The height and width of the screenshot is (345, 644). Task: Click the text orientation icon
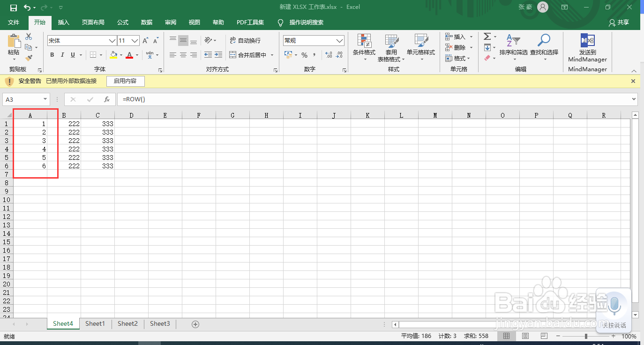coord(209,40)
